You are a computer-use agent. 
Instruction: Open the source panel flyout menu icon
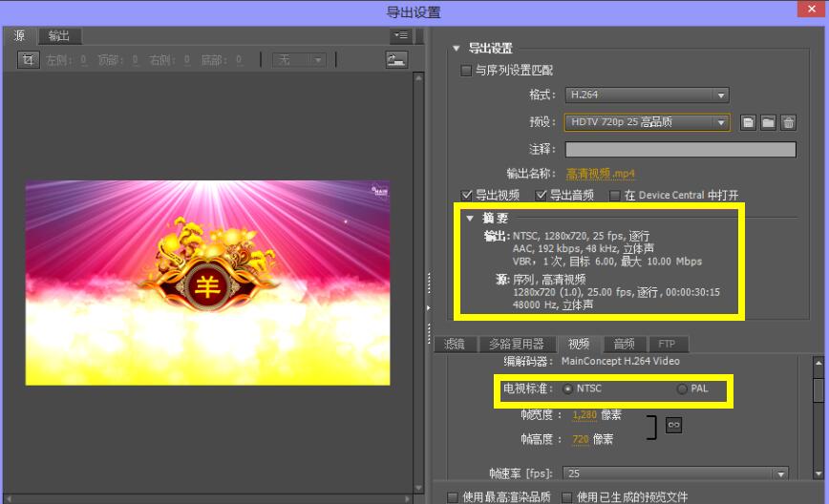[400, 35]
